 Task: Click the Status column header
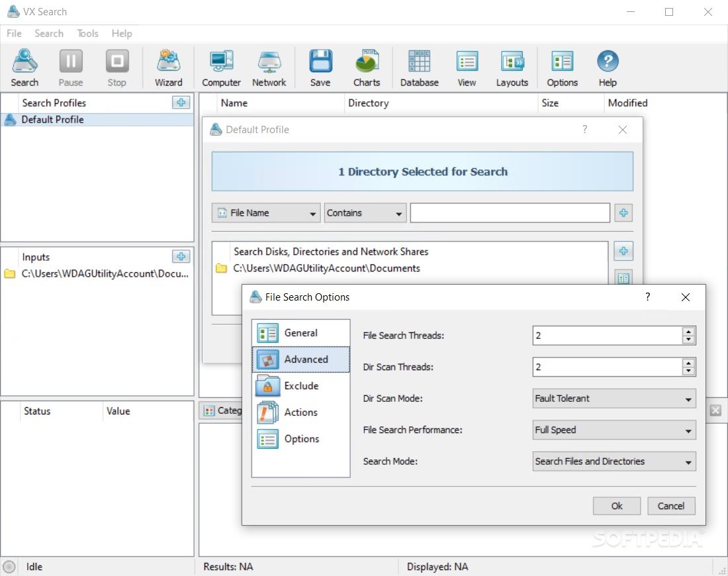coord(60,411)
